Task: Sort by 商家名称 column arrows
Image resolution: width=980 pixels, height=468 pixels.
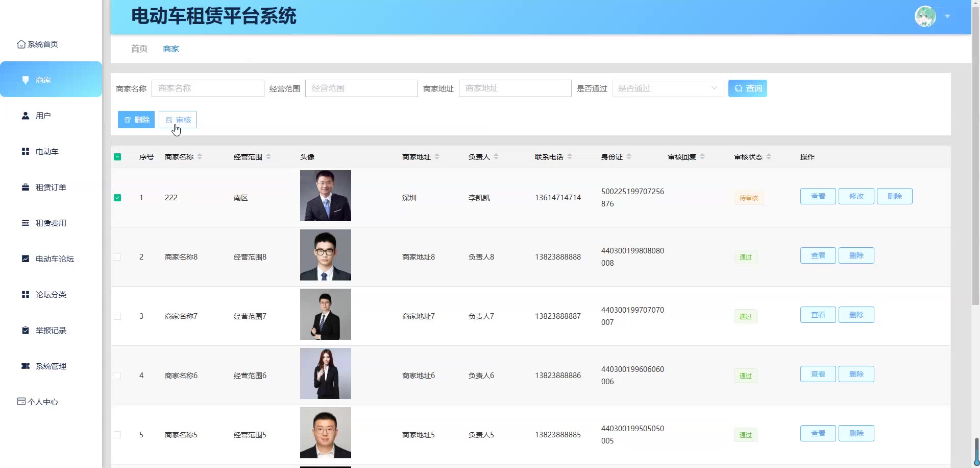Action: pyautogui.click(x=200, y=157)
